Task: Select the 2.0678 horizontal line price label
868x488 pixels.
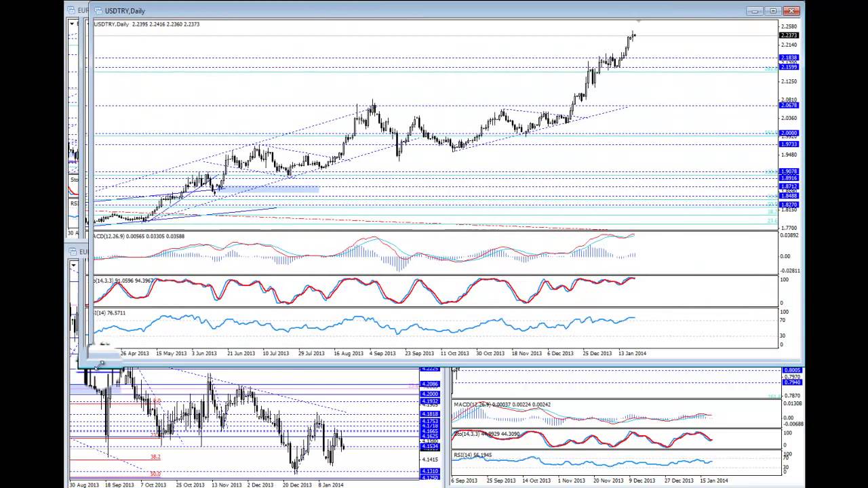Action: pos(789,105)
